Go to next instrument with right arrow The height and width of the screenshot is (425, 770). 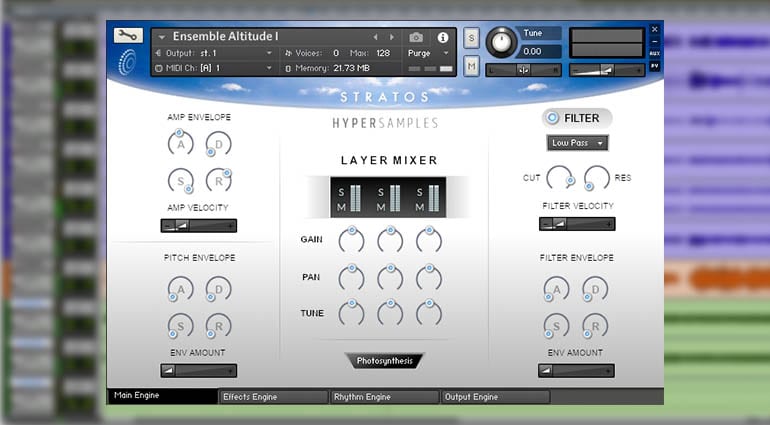[391, 37]
